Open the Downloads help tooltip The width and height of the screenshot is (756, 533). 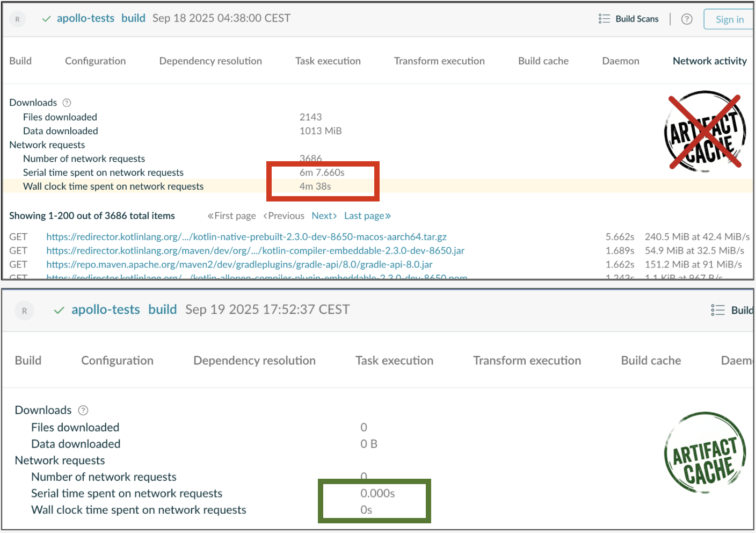pyautogui.click(x=66, y=102)
